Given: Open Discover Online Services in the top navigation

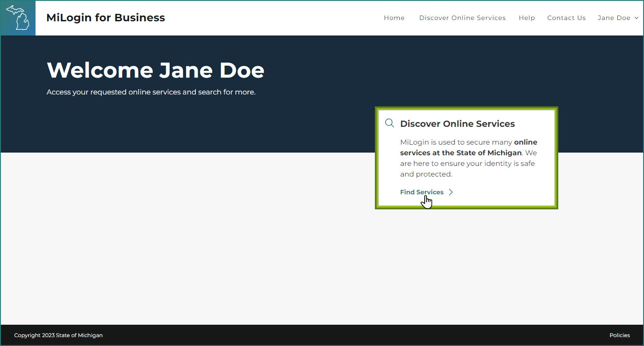Looking at the screenshot, I should 462,18.
